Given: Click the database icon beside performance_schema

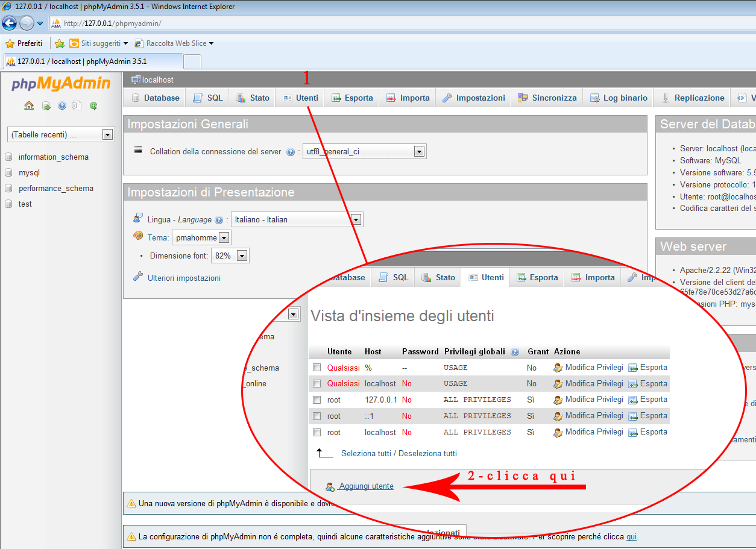Looking at the screenshot, I should [8, 188].
